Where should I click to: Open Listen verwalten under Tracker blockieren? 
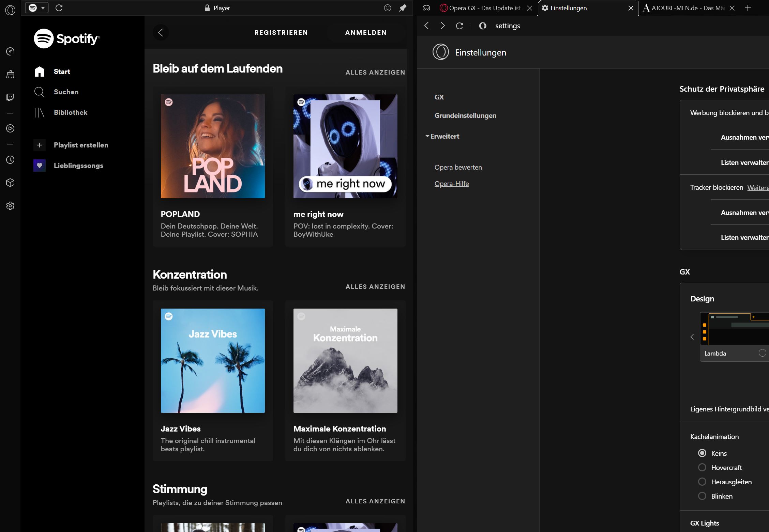[744, 237]
